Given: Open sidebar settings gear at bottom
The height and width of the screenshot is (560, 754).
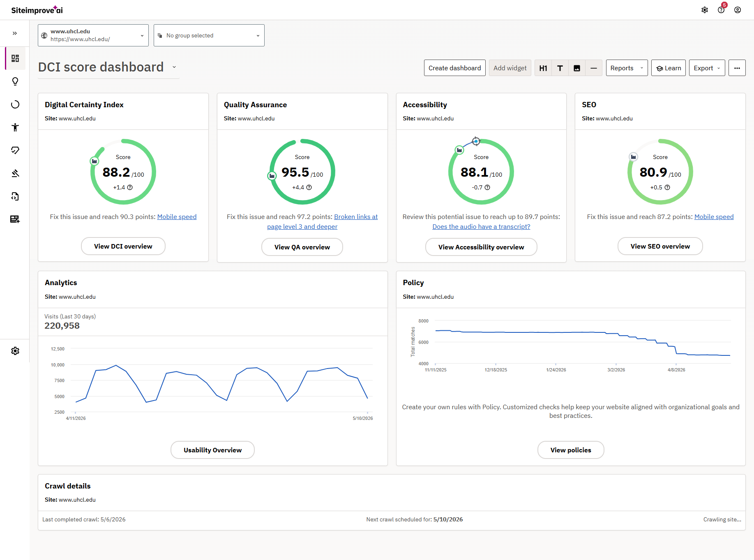Looking at the screenshot, I should 15,351.
